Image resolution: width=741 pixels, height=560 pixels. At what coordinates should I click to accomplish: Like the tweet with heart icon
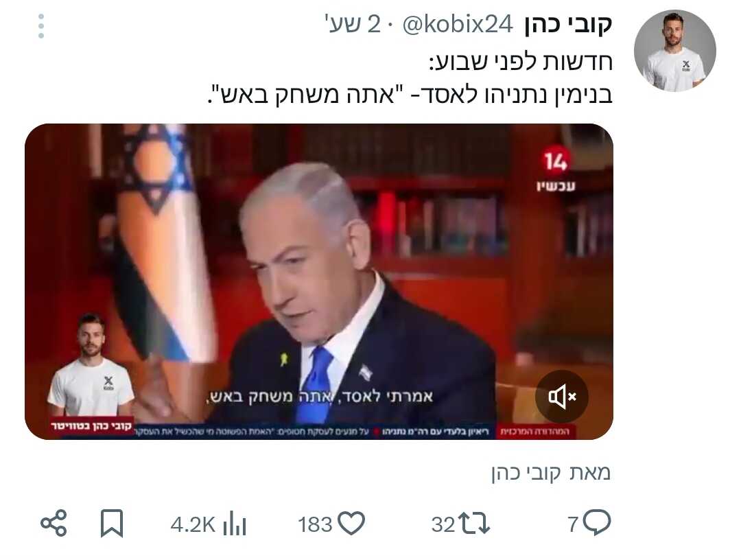(x=352, y=524)
